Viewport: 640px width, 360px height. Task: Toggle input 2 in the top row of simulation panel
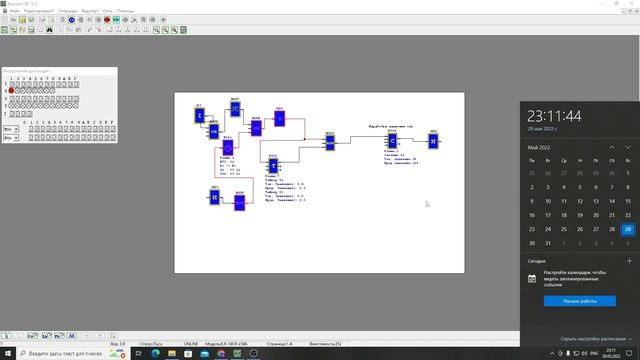18,84
